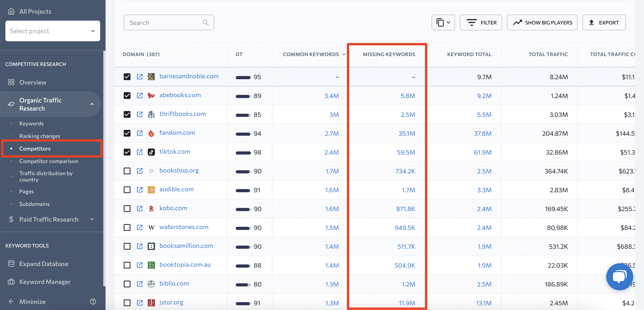The image size is (644, 310).
Task: Click the tiktok.com favicon
Action: pos(151,152)
